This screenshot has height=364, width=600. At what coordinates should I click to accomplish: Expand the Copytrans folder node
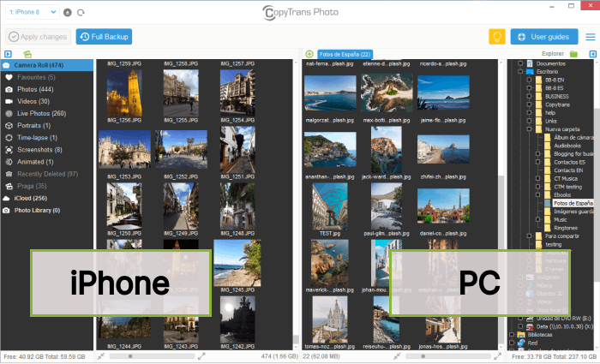point(529,104)
